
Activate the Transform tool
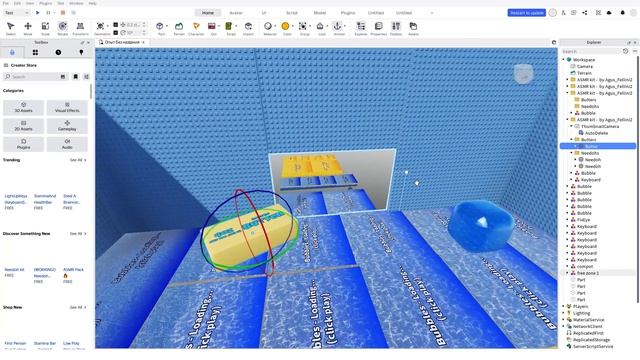tap(80, 28)
